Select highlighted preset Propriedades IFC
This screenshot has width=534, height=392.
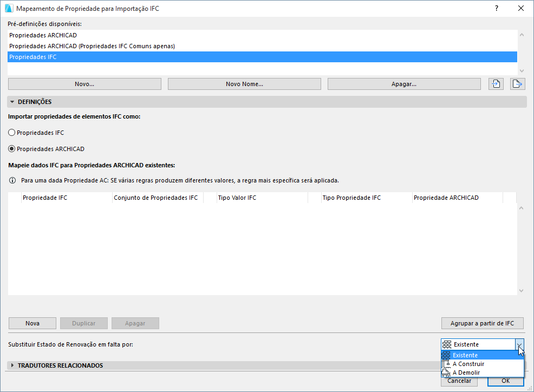[x=262, y=57]
